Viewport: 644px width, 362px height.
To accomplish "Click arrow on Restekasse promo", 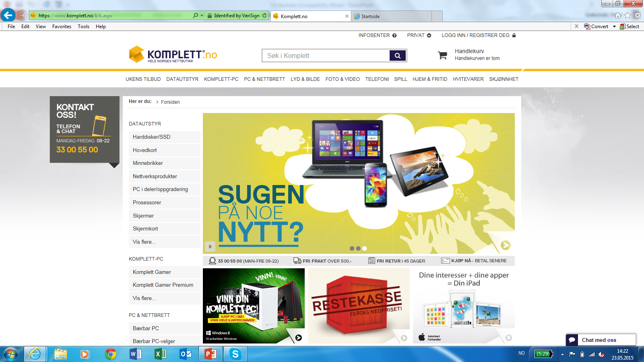I will pos(404,338).
